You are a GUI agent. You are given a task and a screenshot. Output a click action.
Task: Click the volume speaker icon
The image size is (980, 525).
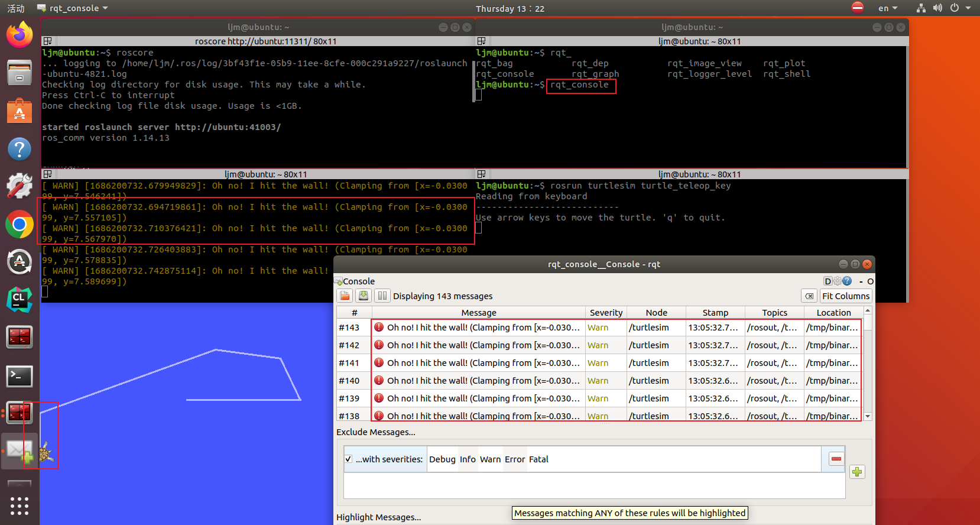coord(937,8)
